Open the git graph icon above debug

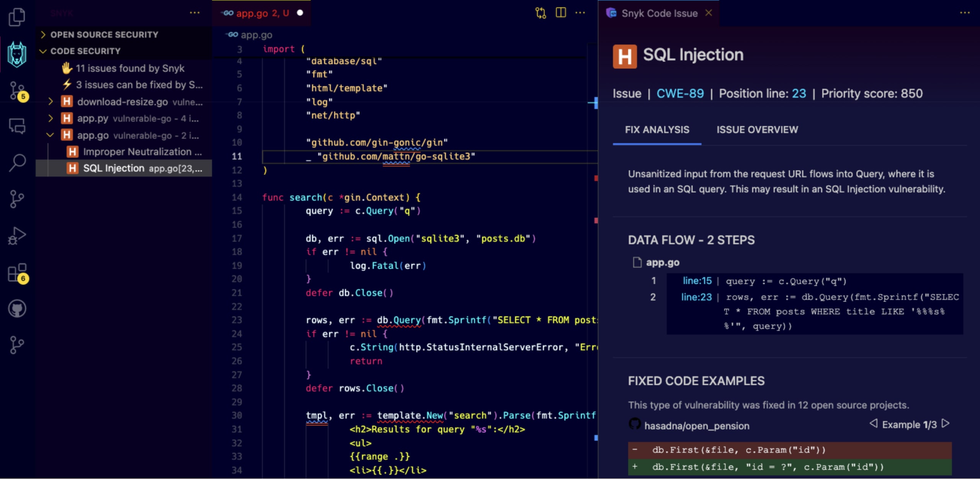click(x=17, y=199)
